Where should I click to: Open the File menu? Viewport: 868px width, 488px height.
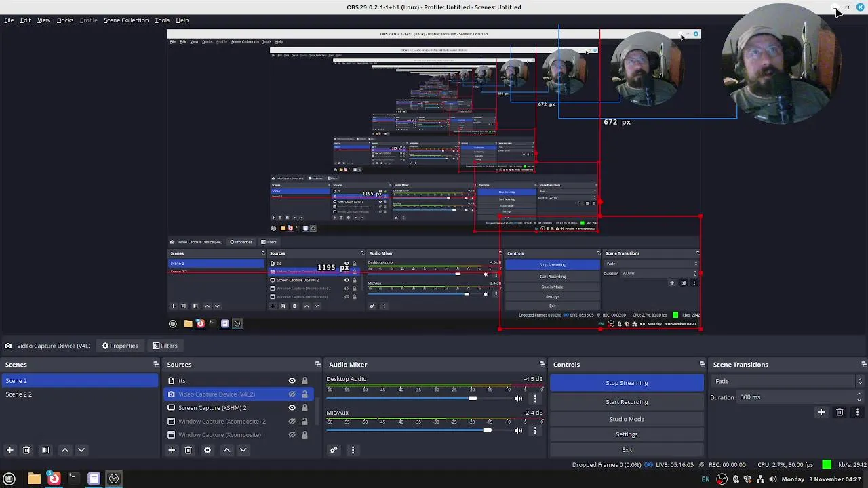(9, 20)
